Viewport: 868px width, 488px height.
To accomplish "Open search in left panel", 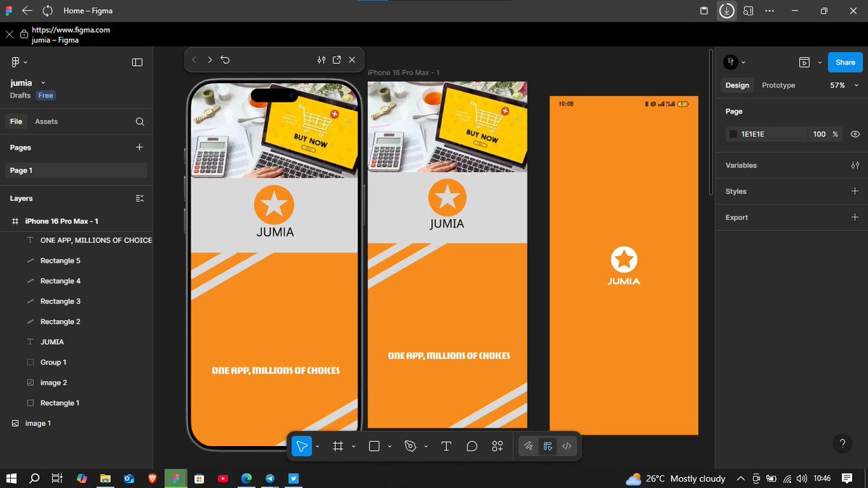I will (140, 121).
